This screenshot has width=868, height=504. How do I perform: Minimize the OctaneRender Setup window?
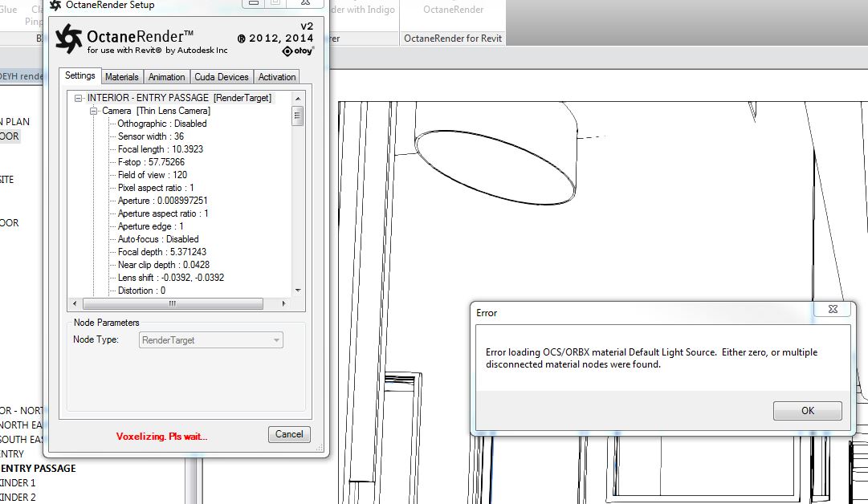(253, 3)
